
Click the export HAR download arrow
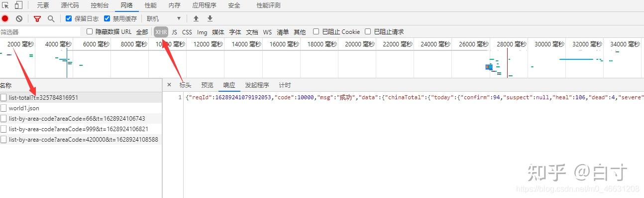[x=210, y=18]
